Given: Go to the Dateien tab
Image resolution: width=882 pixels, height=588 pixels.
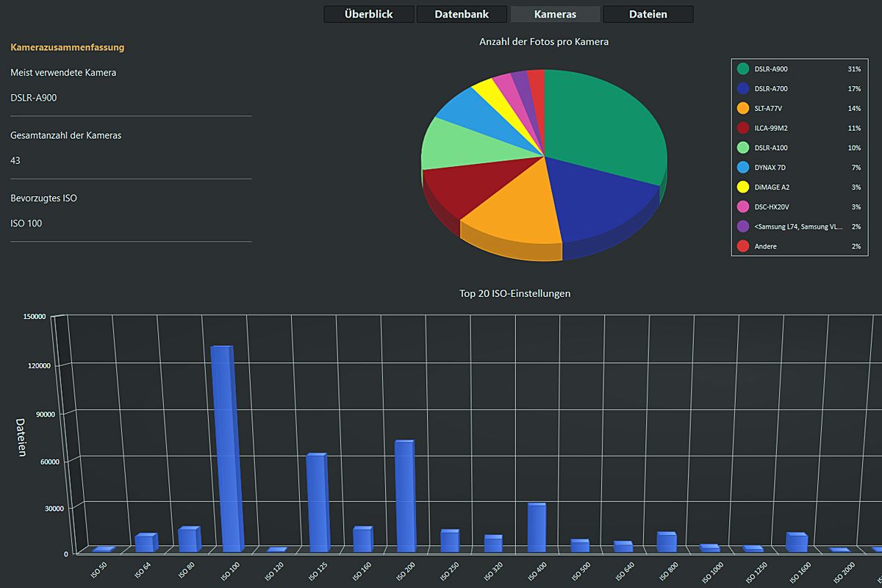Looking at the screenshot, I should click(x=648, y=14).
